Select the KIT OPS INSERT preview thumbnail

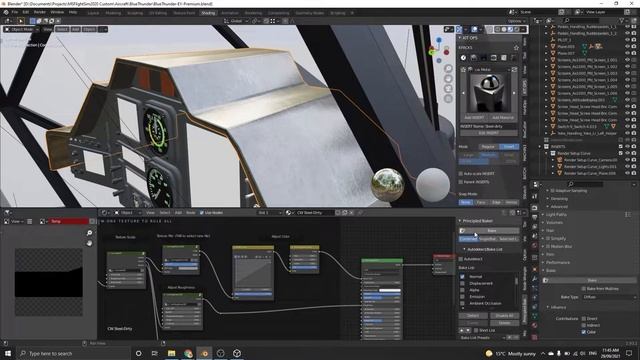(x=488, y=93)
